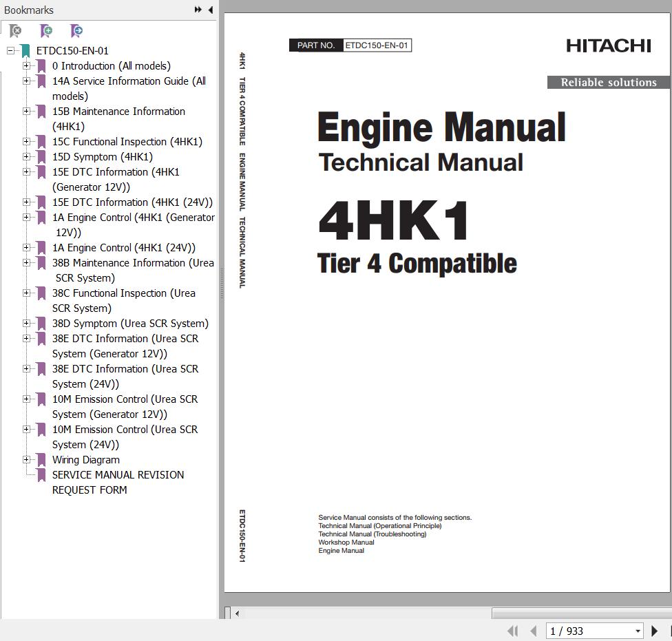The width and height of the screenshot is (672, 641).
Task: Click bookmark icon beside 15C Functional Inspection
Action: 41,142
